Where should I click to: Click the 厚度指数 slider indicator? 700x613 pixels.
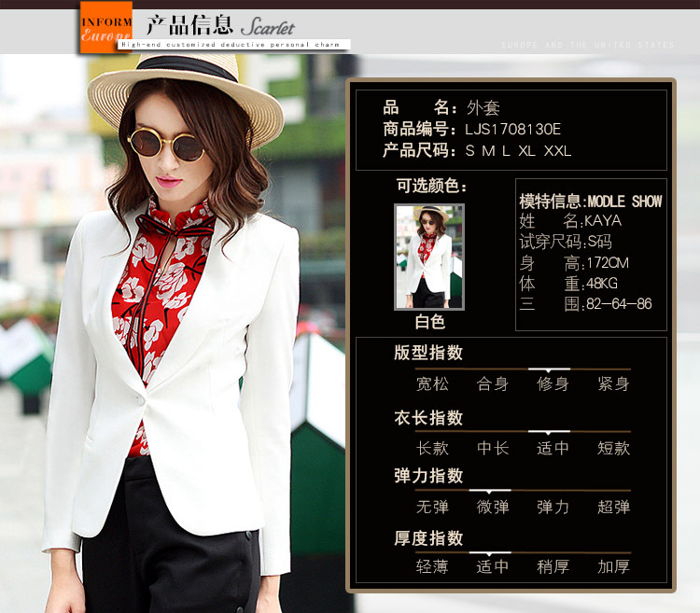490,553
